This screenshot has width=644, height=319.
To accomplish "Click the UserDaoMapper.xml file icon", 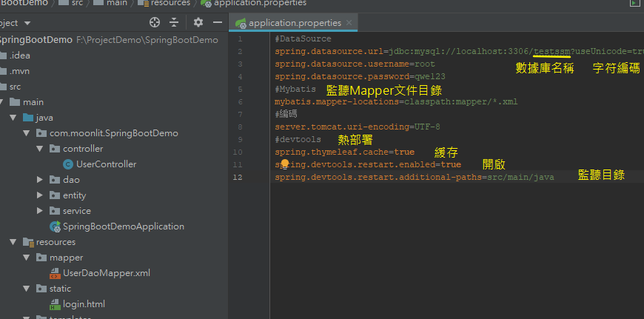I will [55, 273].
